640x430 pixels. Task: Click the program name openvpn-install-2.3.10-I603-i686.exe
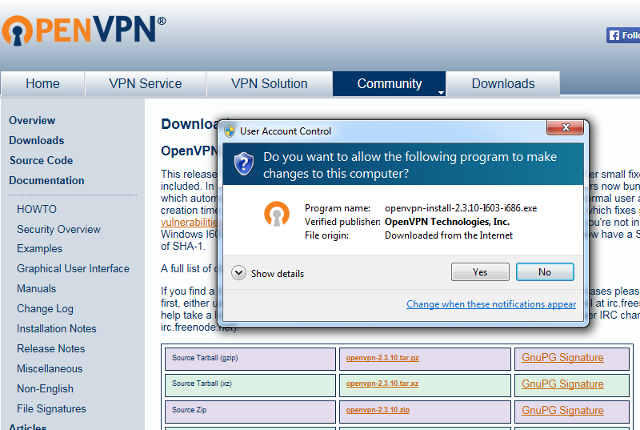[x=461, y=208]
